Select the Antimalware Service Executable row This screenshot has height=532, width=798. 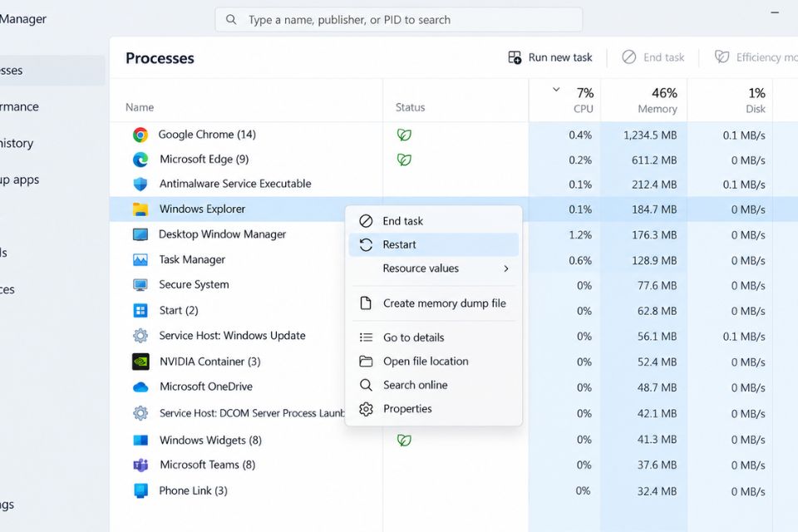[454, 185]
